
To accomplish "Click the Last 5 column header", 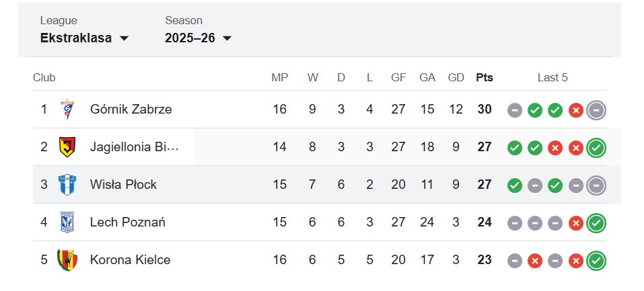I will tap(552, 77).
